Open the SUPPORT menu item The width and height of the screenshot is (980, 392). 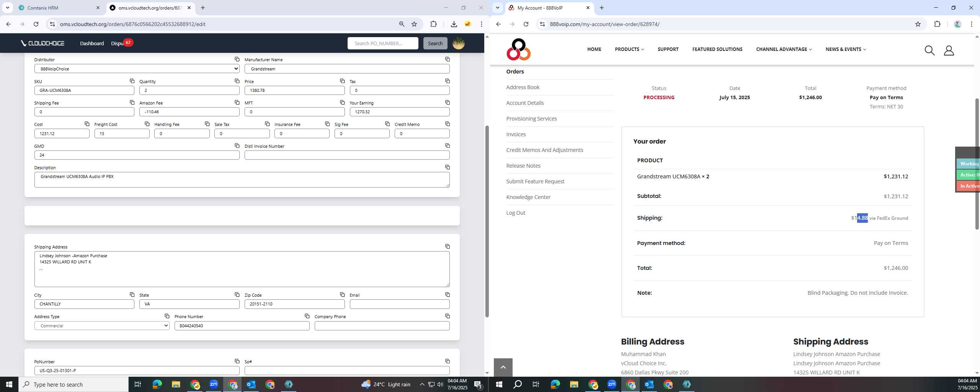click(668, 49)
